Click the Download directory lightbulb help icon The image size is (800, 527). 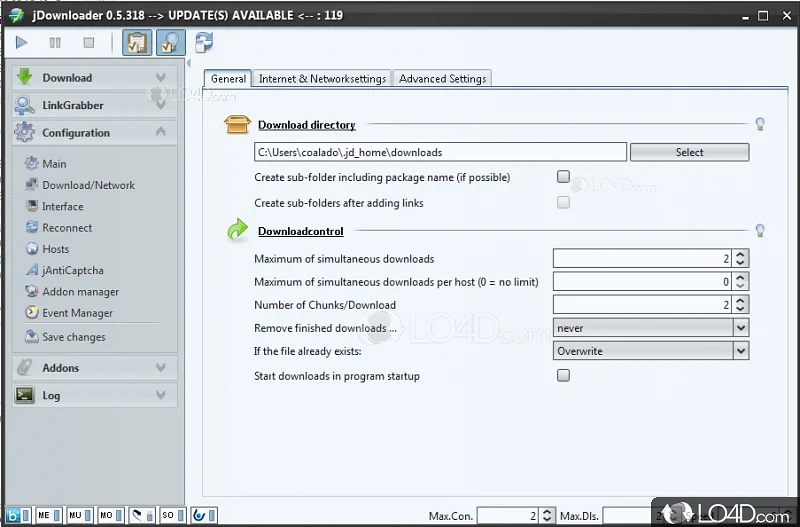760,124
